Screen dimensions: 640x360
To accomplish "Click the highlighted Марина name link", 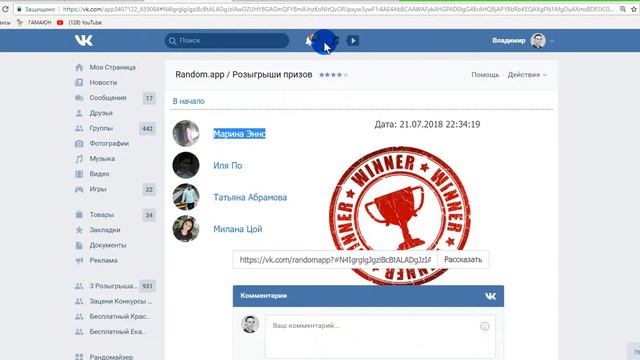I will click(x=239, y=134).
